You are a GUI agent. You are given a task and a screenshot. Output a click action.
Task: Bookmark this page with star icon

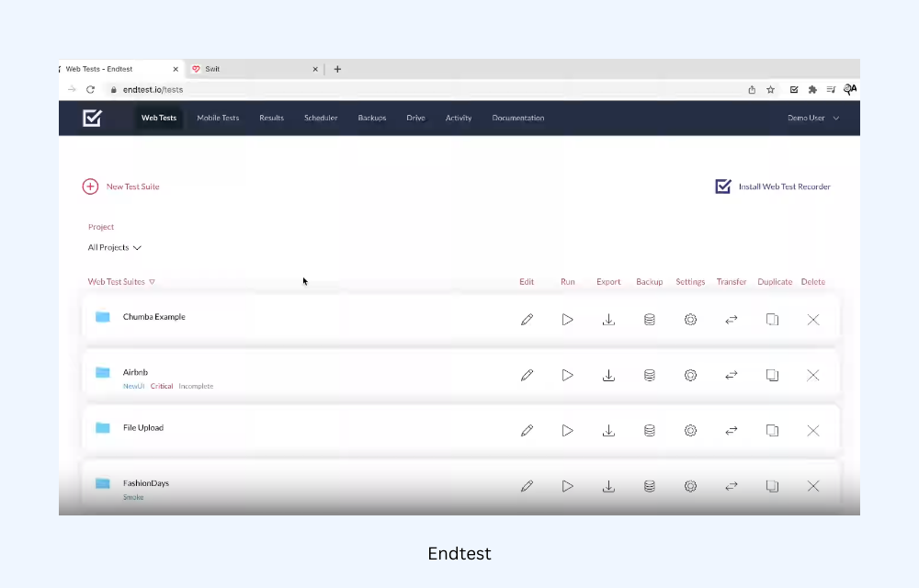tap(770, 90)
